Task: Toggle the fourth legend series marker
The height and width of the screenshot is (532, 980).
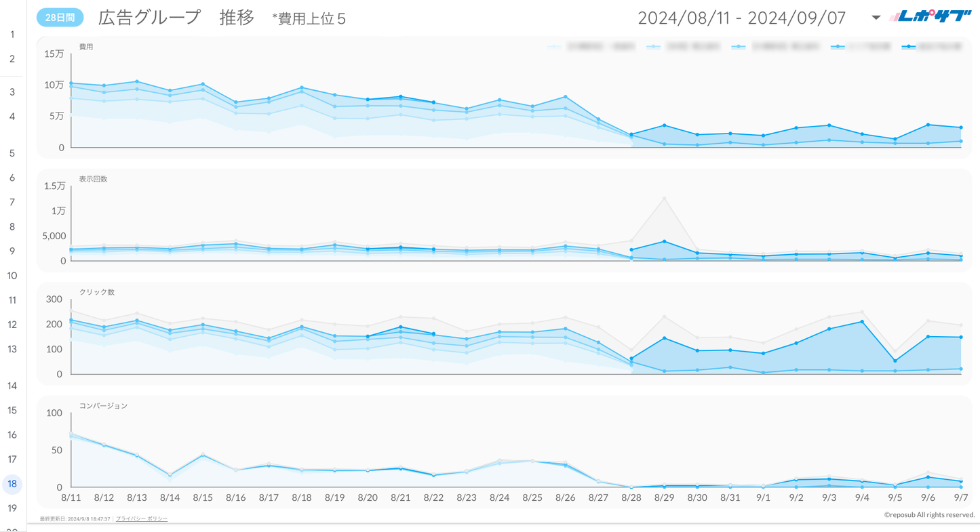Action: click(838, 47)
